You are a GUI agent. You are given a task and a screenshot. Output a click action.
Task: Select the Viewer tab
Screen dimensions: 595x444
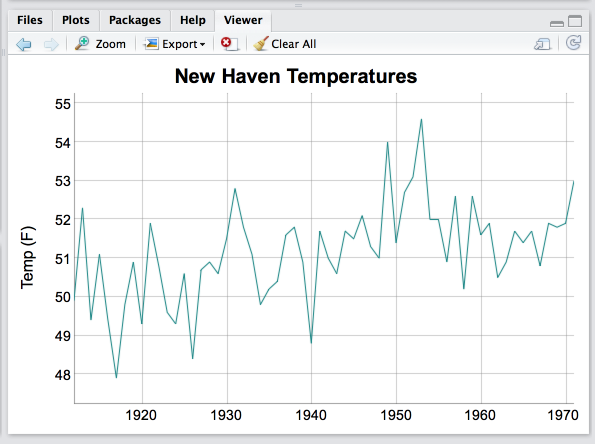click(243, 20)
